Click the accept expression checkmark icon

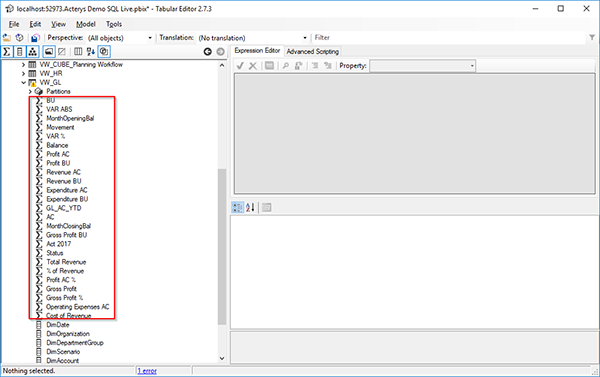(240, 66)
